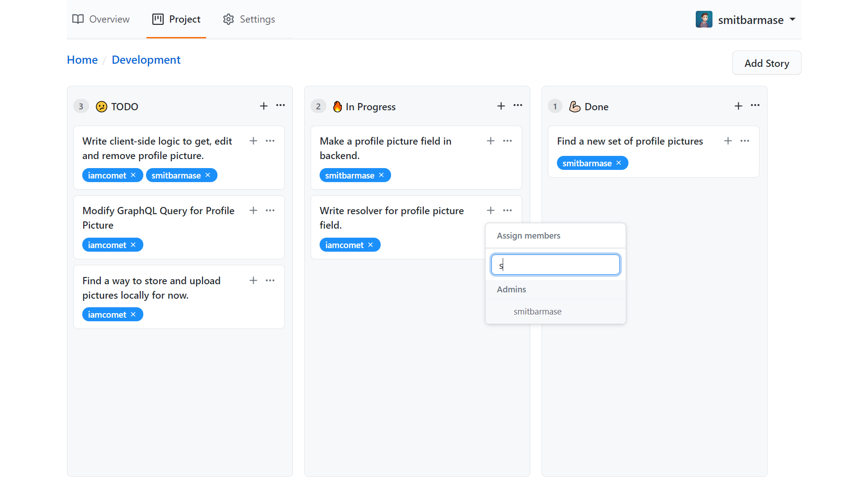Click plus icon in Done column header

[x=738, y=106]
